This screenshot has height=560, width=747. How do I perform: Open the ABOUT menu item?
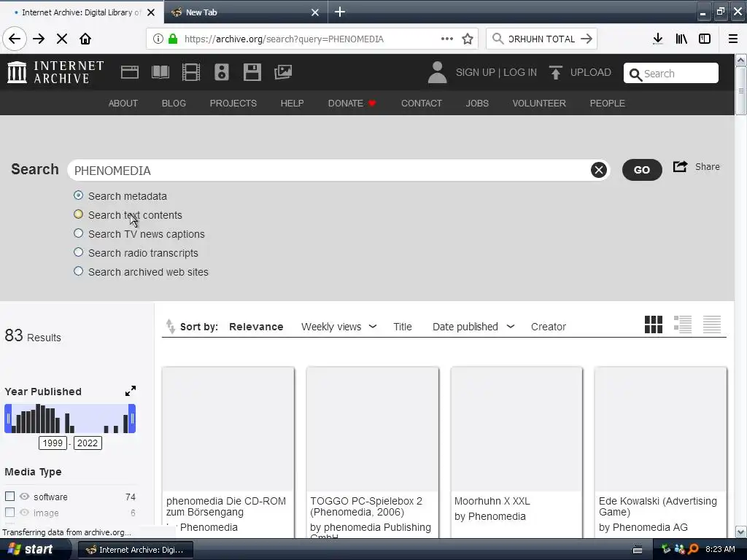click(x=123, y=104)
